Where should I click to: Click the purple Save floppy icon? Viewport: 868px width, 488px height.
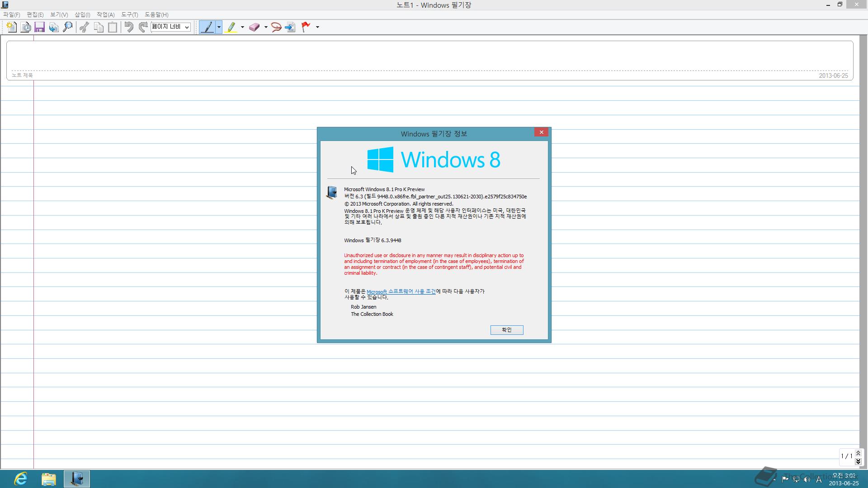click(39, 27)
